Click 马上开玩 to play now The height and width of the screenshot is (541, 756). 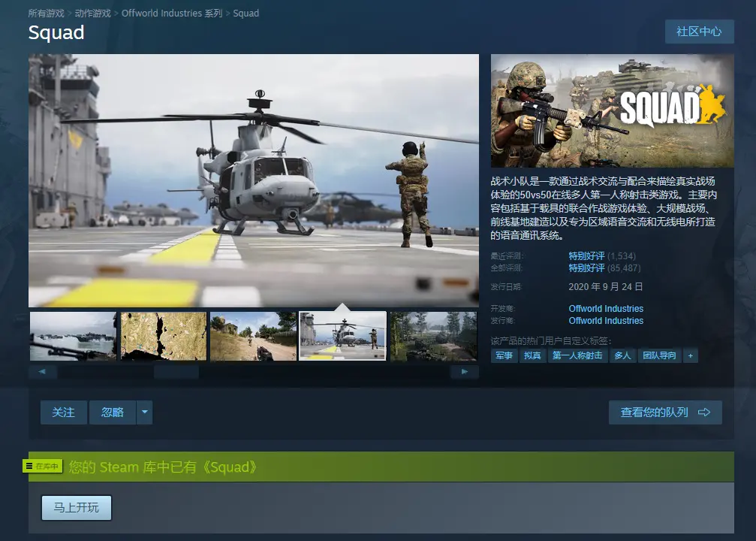pyautogui.click(x=76, y=508)
